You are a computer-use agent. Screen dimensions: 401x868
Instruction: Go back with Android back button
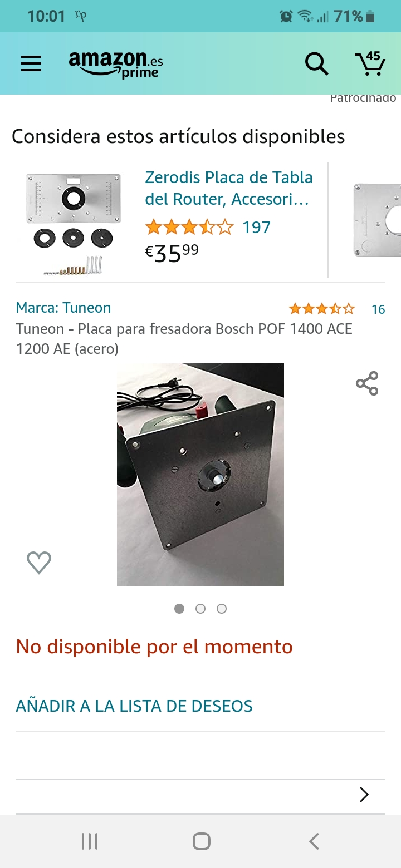tap(314, 841)
